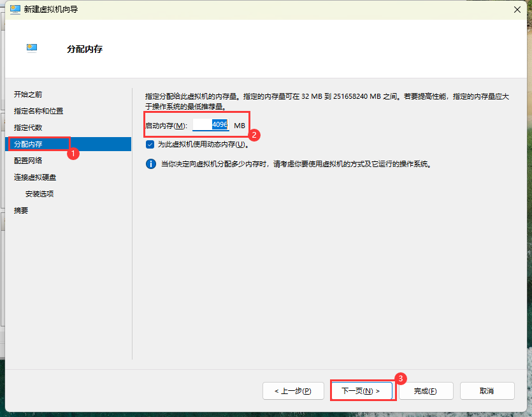Click the wizard icon in the title bar
The image size is (532, 417).
pos(15,9)
